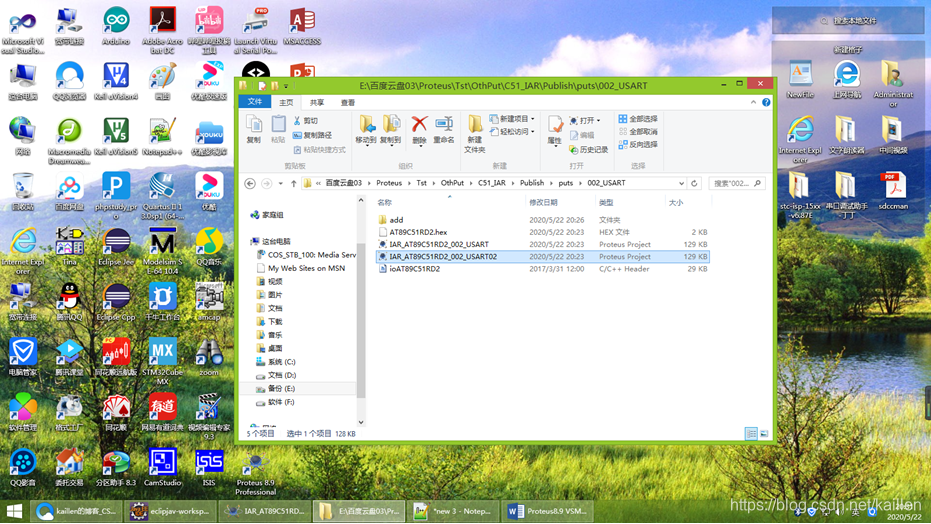This screenshot has height=524, width=931.
Task: Click the Paste (粘贴) ribbon icon
Action: (x=278, y=129)
